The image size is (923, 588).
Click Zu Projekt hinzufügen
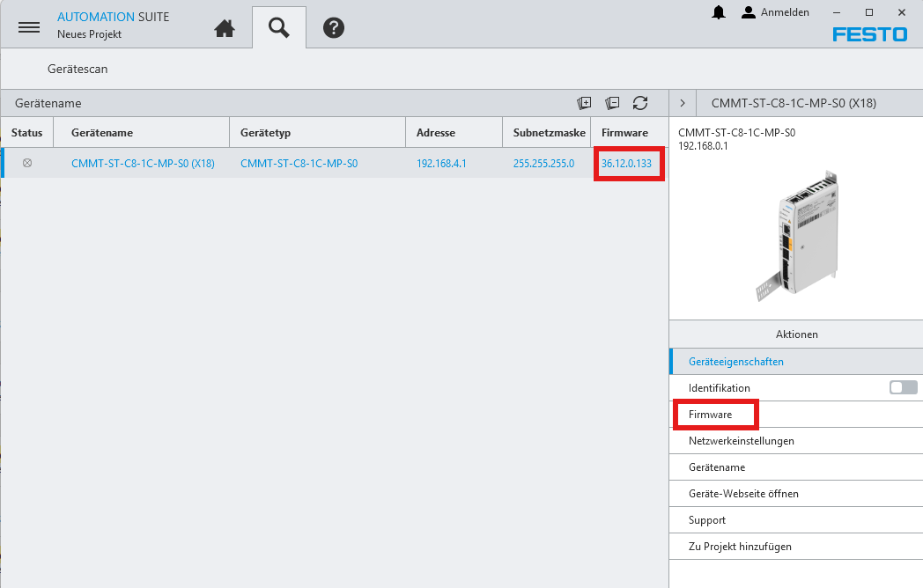pos(796,547)
